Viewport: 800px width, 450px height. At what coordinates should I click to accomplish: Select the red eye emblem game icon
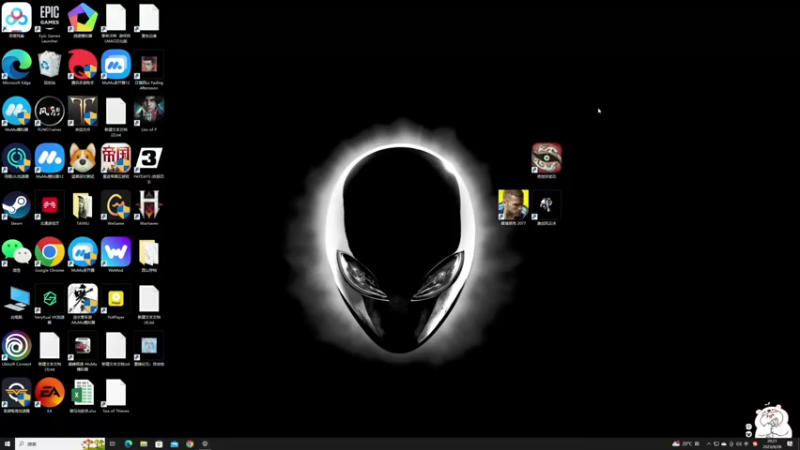tap(546, 161)
